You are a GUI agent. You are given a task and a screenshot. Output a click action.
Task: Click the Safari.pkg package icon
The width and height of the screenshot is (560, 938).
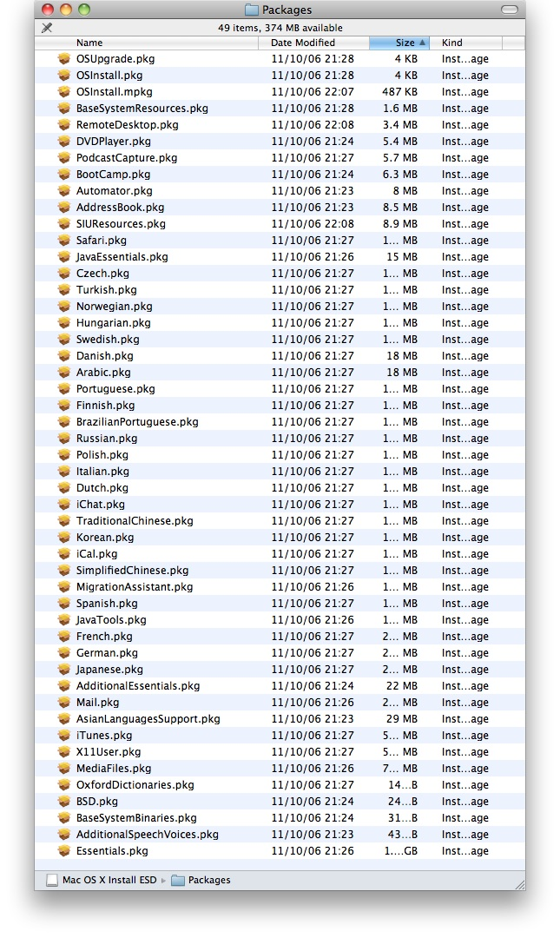tap(64, 240)
